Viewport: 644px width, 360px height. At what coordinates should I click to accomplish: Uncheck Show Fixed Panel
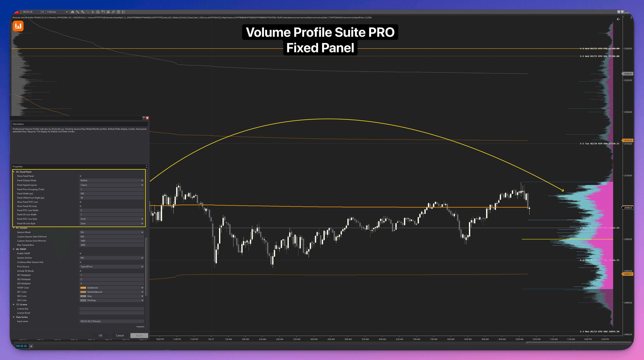coord(80,176)
